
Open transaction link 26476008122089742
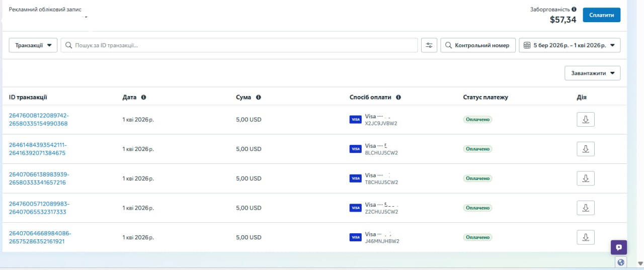[x=39, y=115]
